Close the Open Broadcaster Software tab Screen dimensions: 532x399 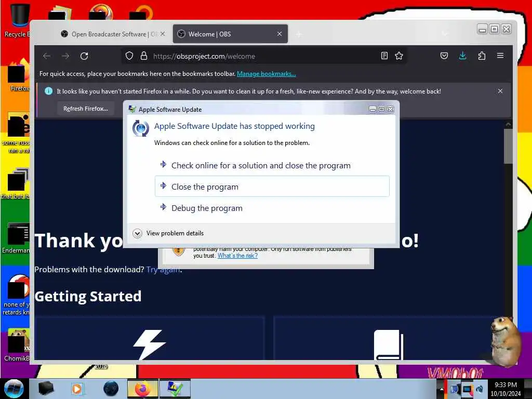click(163, 34)
